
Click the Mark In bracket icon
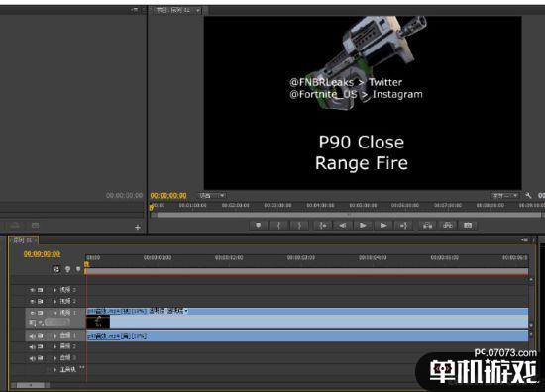coord(278,226)
